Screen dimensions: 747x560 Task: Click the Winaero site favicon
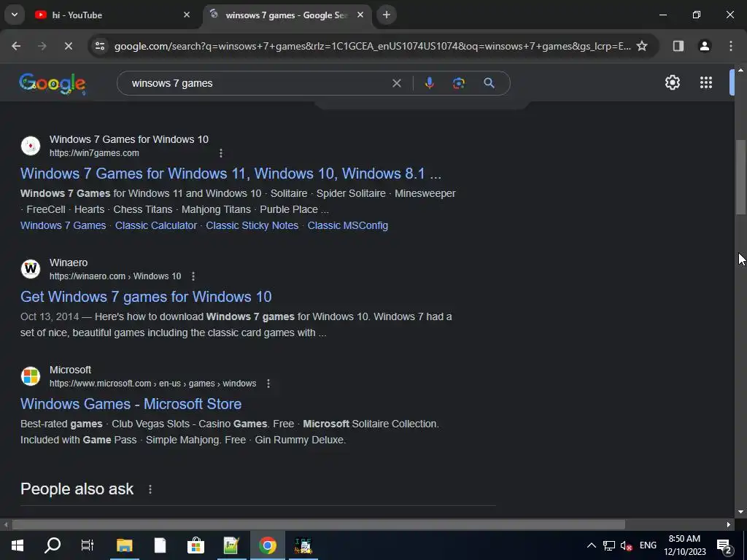31,269
